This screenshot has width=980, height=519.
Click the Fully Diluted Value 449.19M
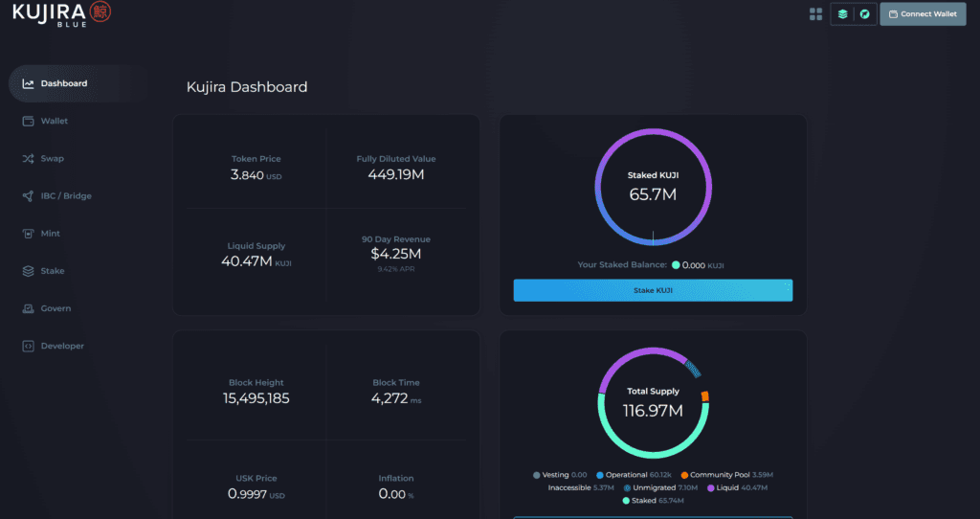(x=395, y=174)
